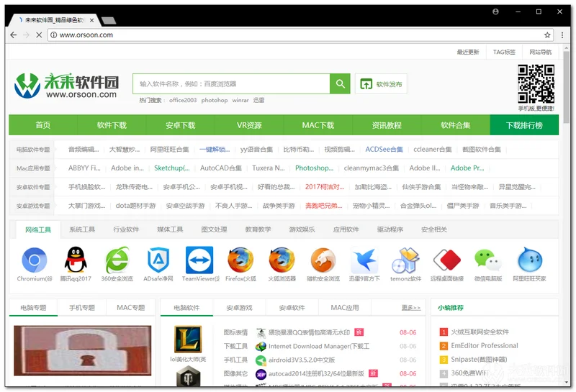Open Snipaste(截图神器) recommendation
Image resolution: width=576 pixels, height=392 pixels.
[x=479, y=360]
